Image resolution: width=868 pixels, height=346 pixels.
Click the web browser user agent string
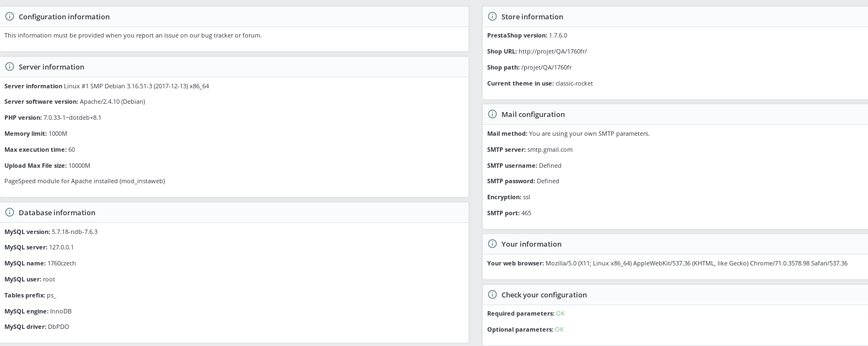697,263
